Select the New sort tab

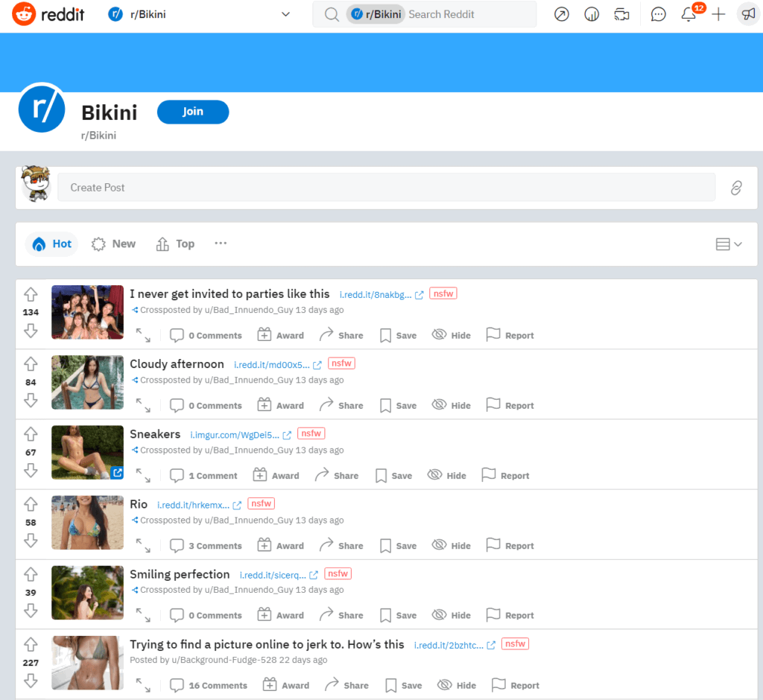click(x=113, y=244)
